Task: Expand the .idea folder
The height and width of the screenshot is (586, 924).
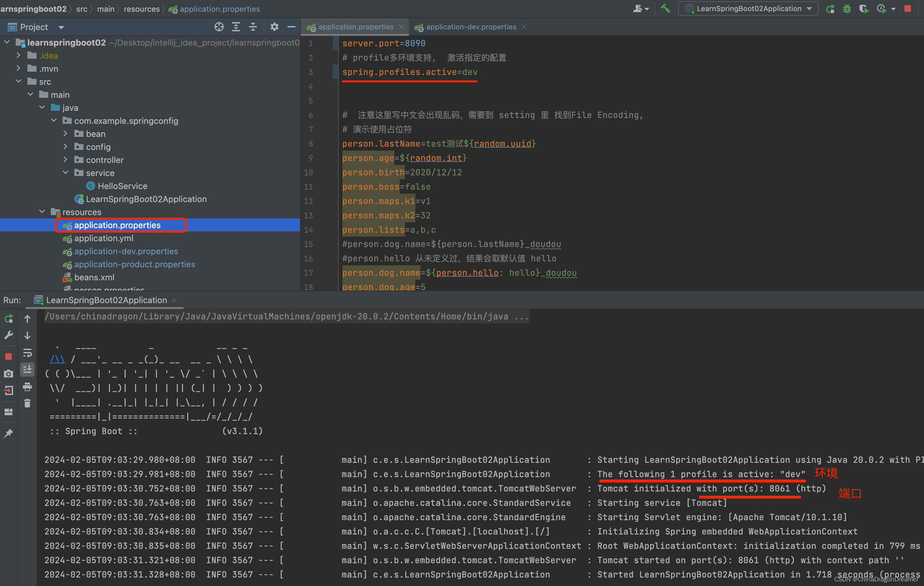Action: (x=18, y=55)
